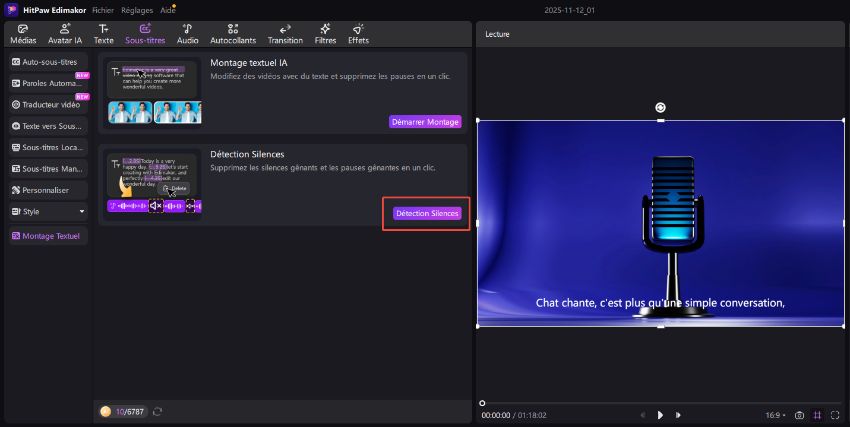Open the Réglages menu

[137, 10]
